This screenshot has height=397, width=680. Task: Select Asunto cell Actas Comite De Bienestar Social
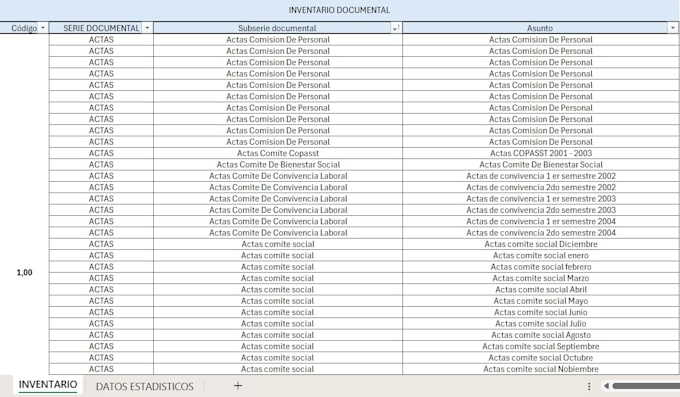point(541,164)
